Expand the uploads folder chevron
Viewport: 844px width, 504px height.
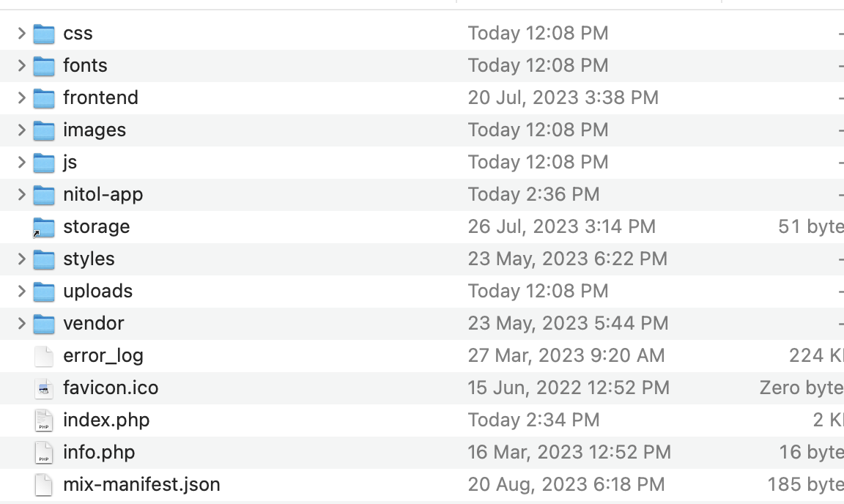click(21, 292)
